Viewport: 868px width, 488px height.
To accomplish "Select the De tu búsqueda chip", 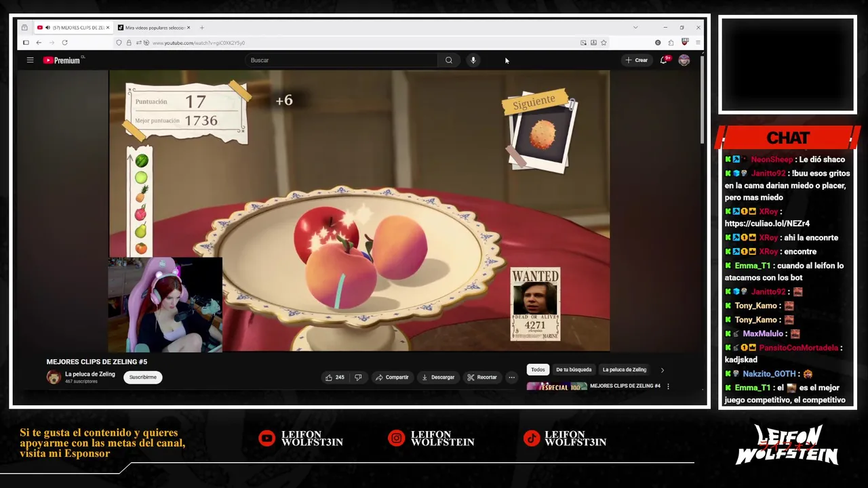I will click(x=574, y=370).
